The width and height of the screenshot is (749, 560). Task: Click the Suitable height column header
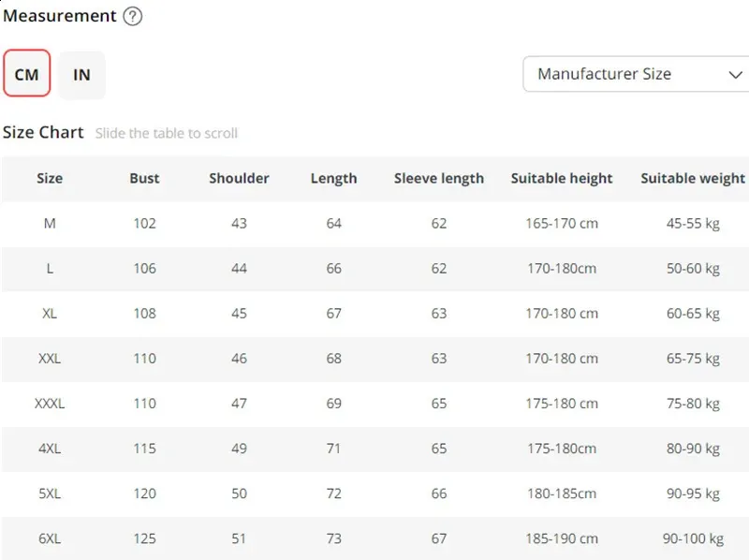point(562,178)
